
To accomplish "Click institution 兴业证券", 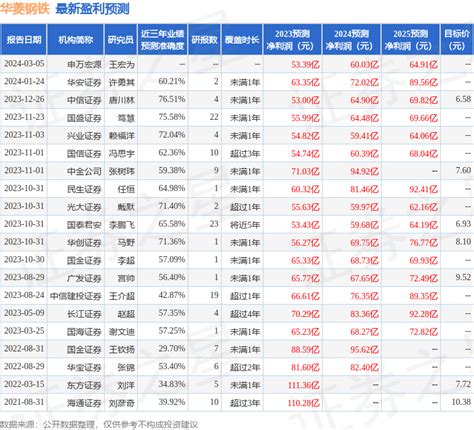I will (x=84, y=136).
